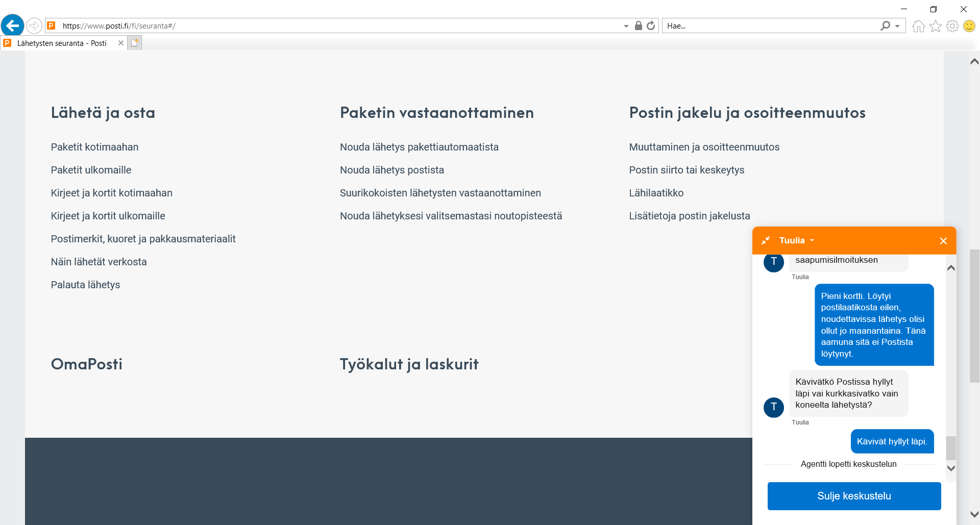Screen dimensions: 980x525
Task: Click the chat scroll down arrow
Action: pos(951,468)
